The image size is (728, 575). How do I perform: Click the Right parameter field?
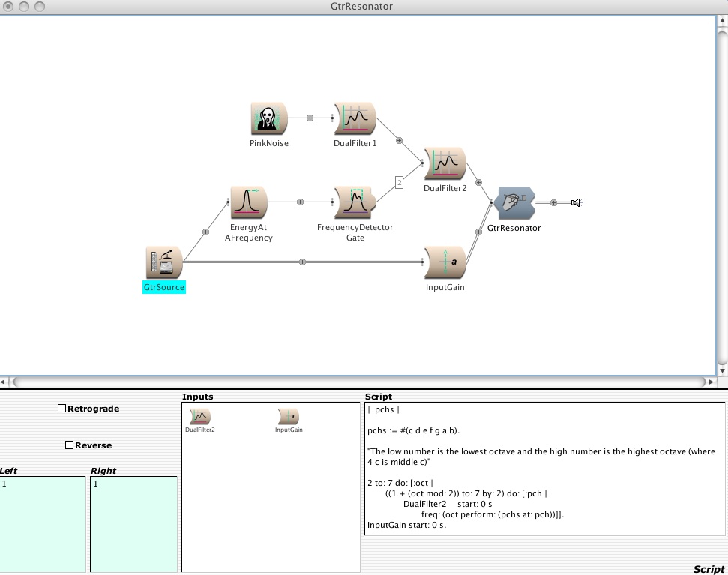coord(133,523)
